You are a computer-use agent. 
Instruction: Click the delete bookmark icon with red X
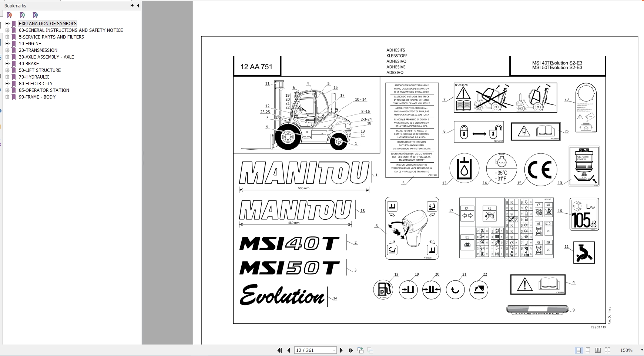[x=10, y=15]
